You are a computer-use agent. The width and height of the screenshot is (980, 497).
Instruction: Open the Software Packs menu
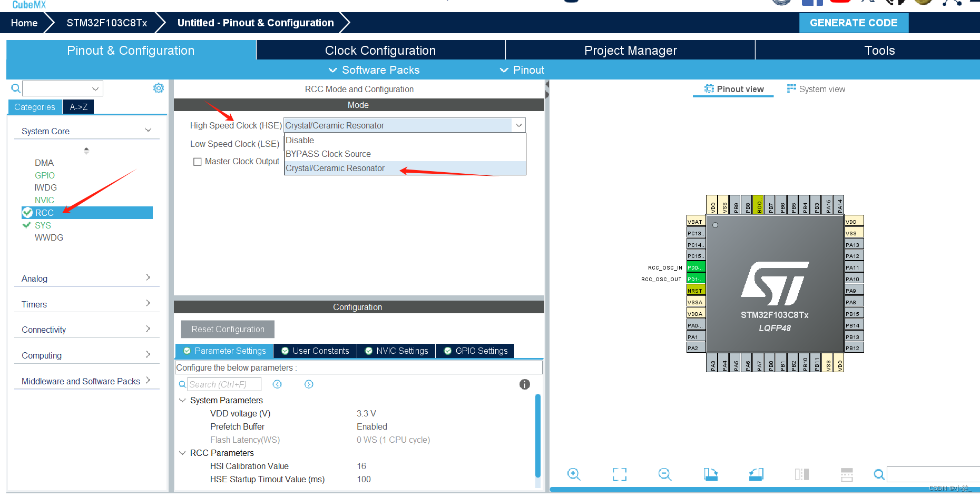pyautogui.click(x=374, y=70)
